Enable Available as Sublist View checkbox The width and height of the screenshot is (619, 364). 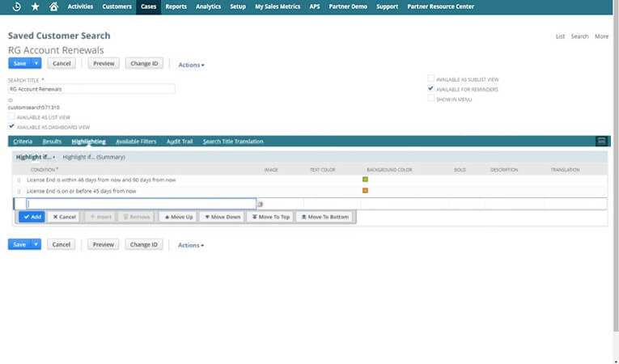point(430,78)
